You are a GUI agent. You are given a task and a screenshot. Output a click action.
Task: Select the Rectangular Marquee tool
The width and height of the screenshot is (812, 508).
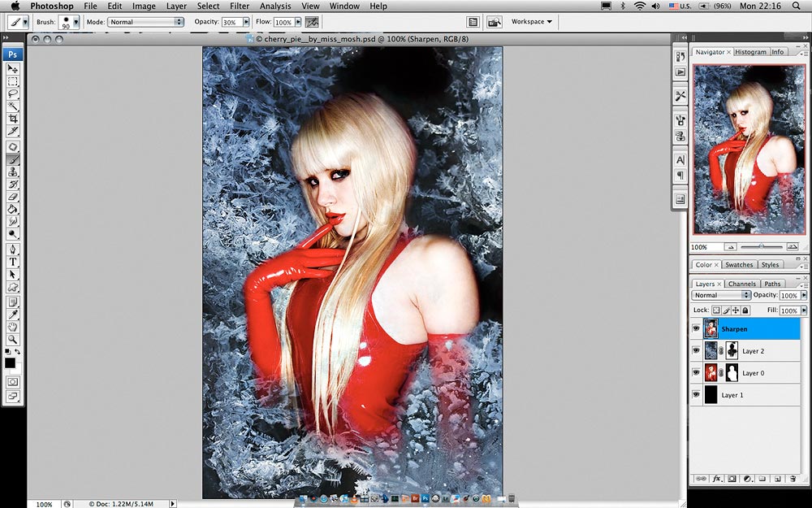(12, 81)
